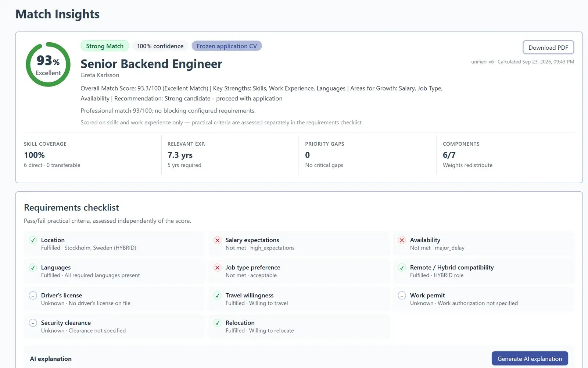
Task: Click the Senior Backend Engineer title
Action: point(151,64)
